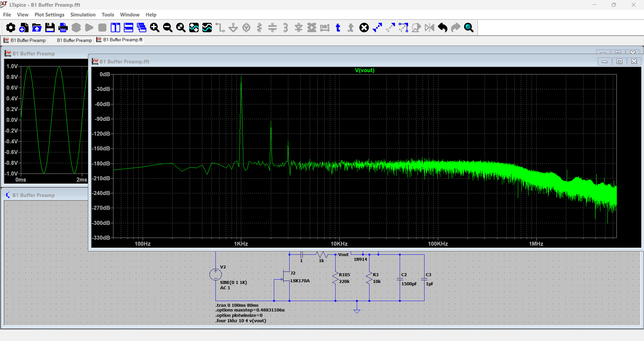Open the Simulation menu

[x=83, y=15]
